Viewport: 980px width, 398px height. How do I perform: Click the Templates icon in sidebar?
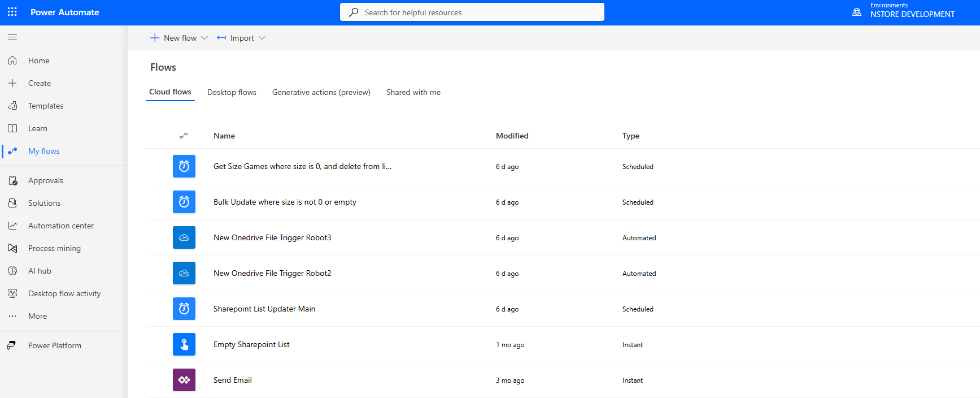click(12, 106)
